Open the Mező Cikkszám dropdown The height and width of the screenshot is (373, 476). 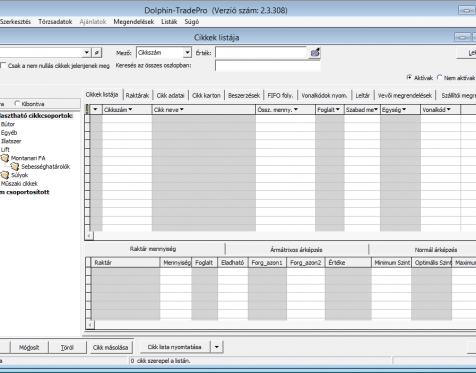(187, 53)
